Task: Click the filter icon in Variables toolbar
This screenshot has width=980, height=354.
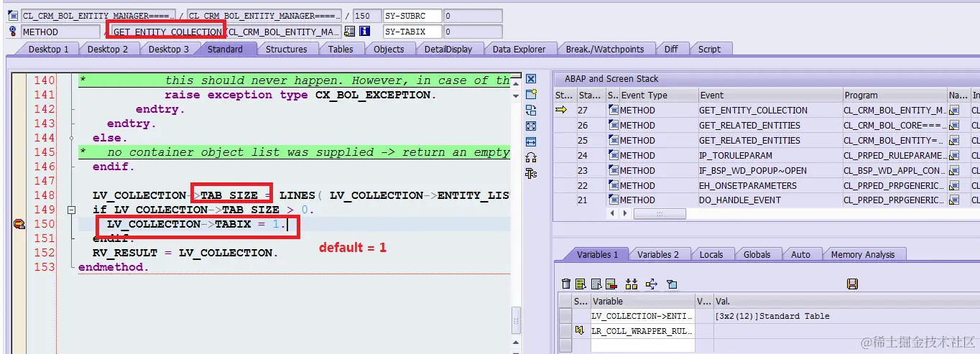Action: point(672,284)
